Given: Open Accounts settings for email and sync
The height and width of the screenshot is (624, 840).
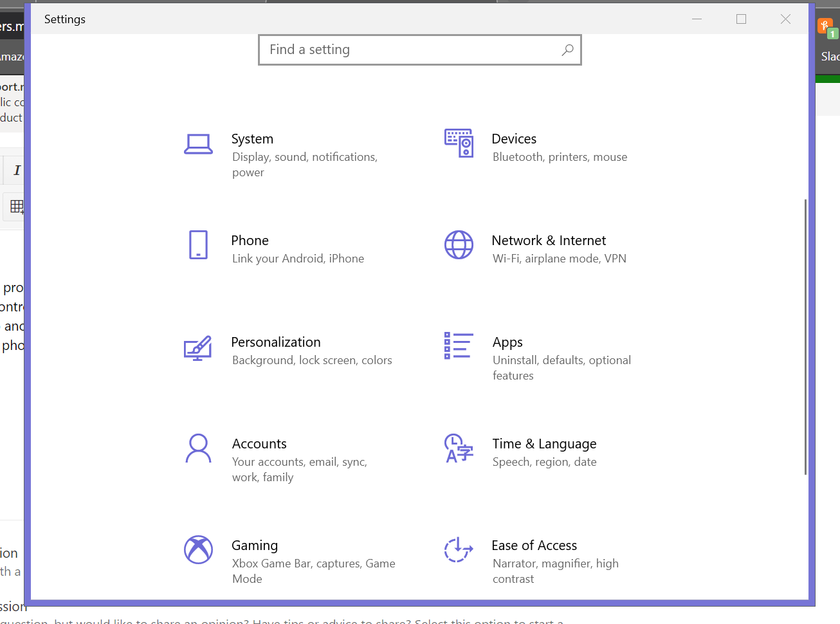Looking at the screenshot, I should [x=259, y=443].
